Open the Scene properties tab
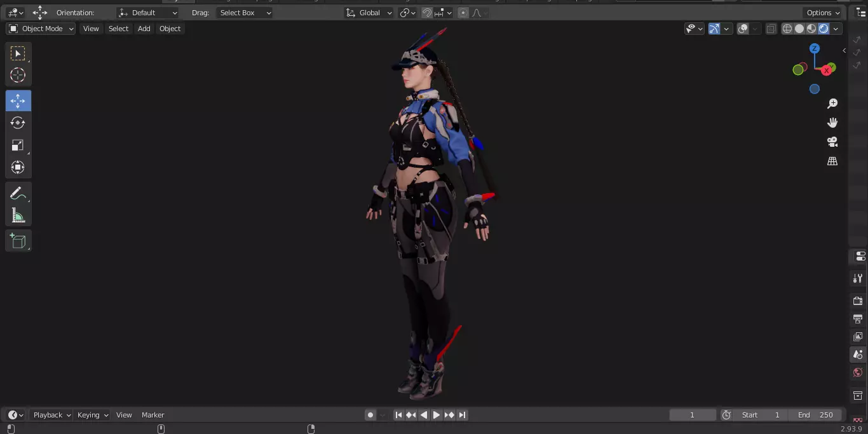This screenshot has width=868, height=434. pos(858,355)
